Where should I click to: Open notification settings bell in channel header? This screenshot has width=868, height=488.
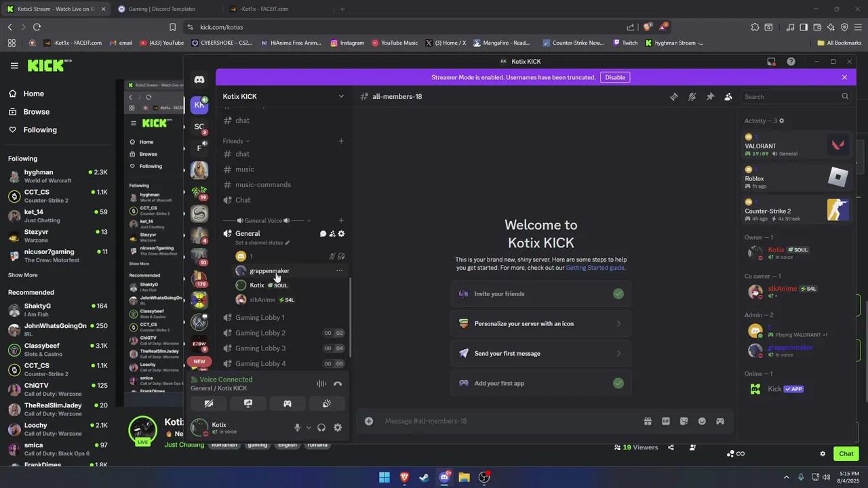692,96
